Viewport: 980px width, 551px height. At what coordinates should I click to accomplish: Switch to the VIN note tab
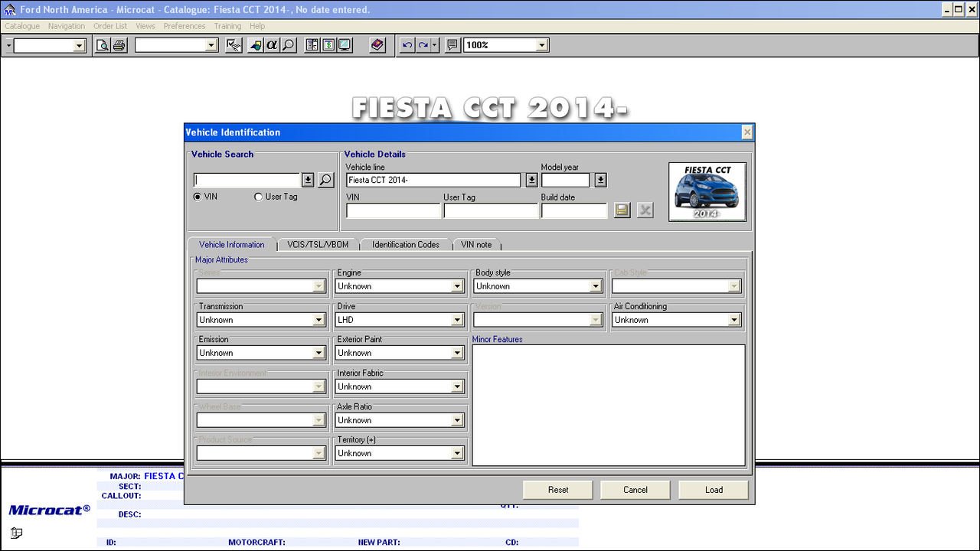(476, 245)
